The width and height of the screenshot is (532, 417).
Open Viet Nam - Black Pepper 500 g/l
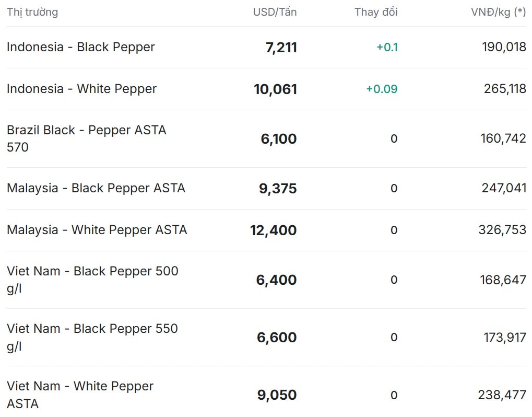coord(92,280)
